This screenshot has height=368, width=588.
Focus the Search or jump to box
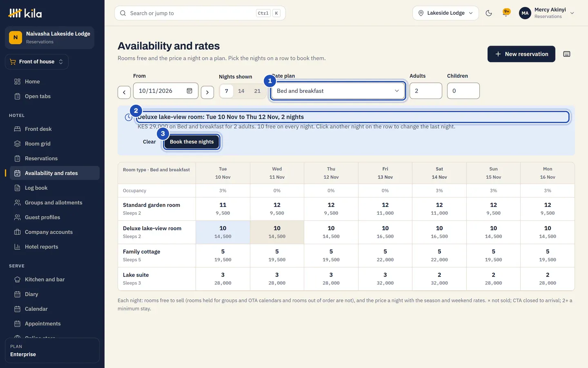click(200, 13)
